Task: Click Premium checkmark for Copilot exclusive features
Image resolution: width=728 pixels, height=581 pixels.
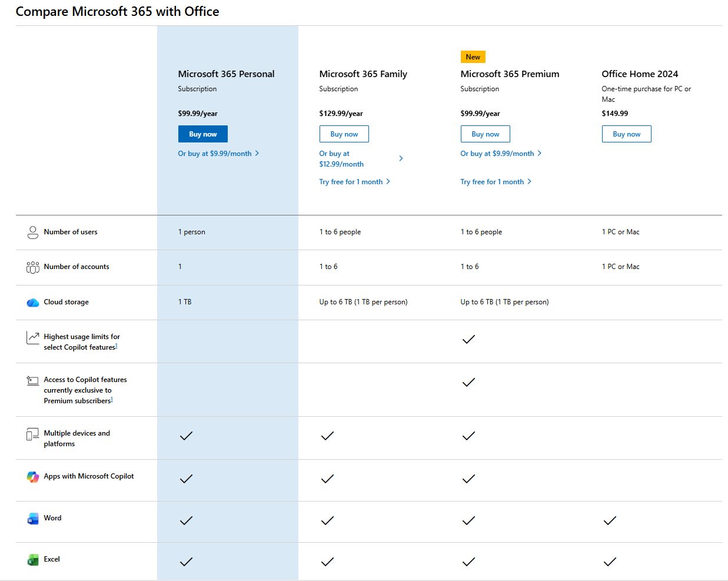Action: [468, 383]
